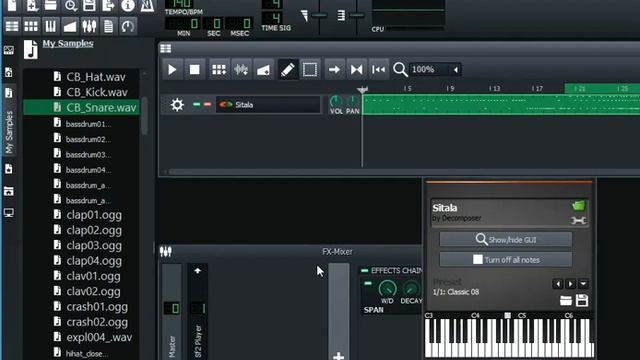Stop song playback
The width and height of the screenshot is (640, 360).
[x=195, y=70]
